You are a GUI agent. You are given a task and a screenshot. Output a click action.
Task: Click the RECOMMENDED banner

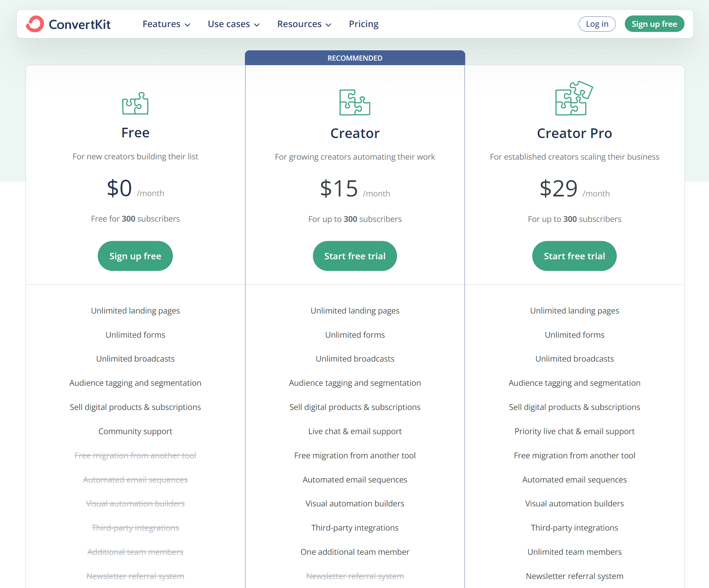pos(355,58)
